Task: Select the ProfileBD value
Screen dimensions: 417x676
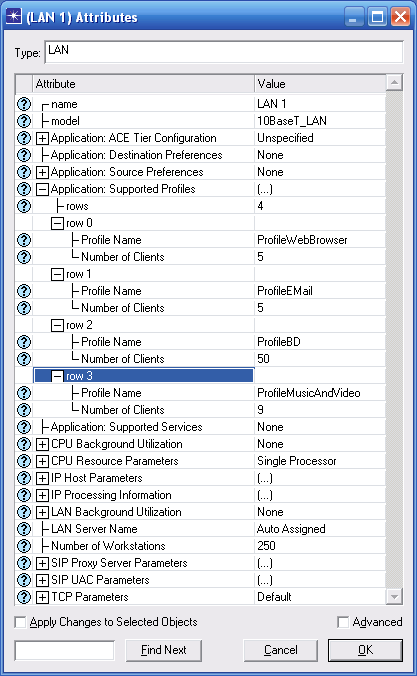Action: point(279,342)
